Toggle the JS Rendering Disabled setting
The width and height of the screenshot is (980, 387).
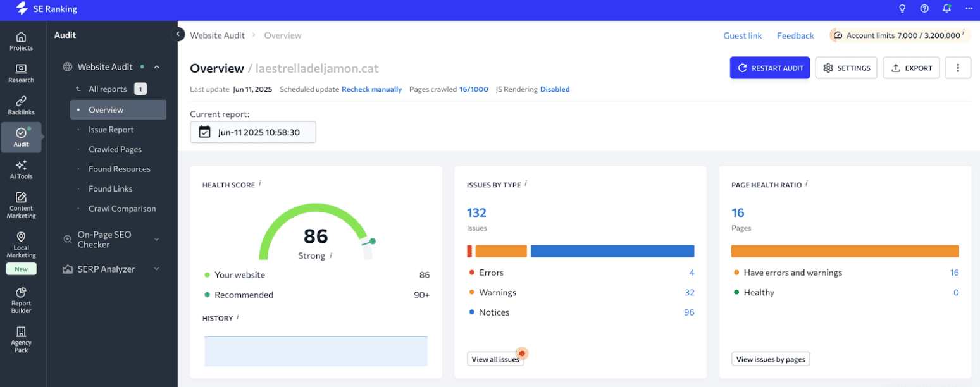(x=554, y=90)
